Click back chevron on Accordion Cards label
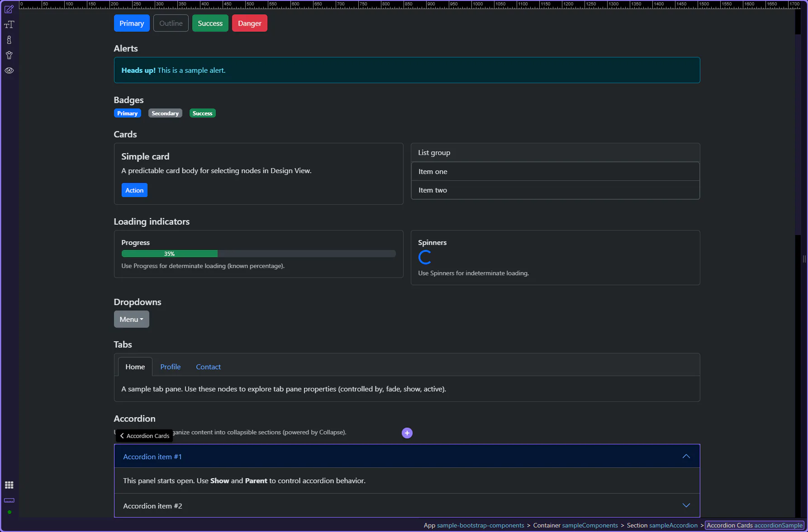Screen dimensions: 808x532 122,436
